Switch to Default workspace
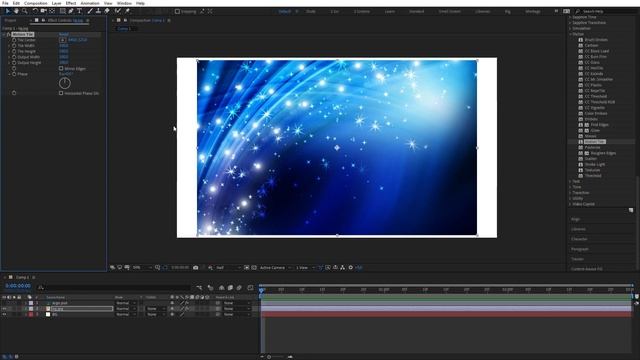 pos(284,11)
